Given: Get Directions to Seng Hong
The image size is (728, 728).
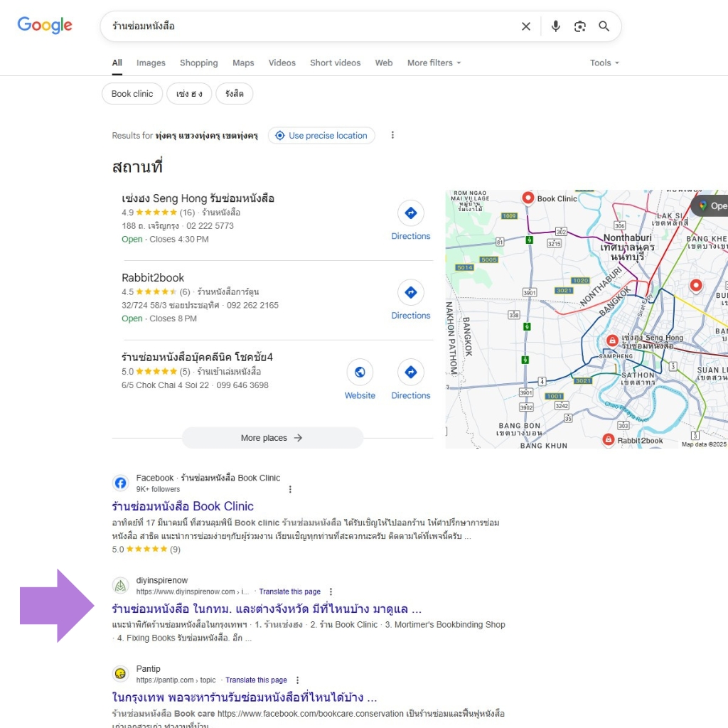Looking at the screenshot, I should 411,220.
